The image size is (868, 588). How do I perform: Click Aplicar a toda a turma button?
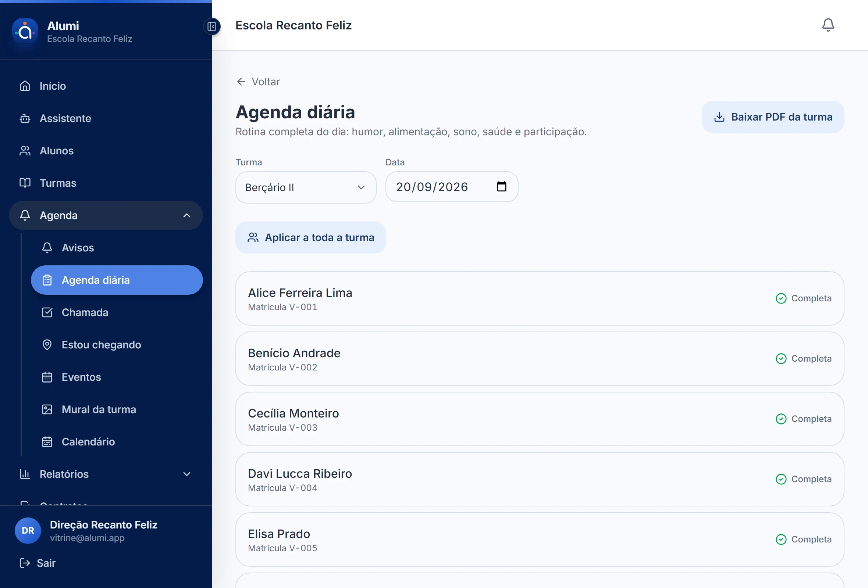point(310,238)
